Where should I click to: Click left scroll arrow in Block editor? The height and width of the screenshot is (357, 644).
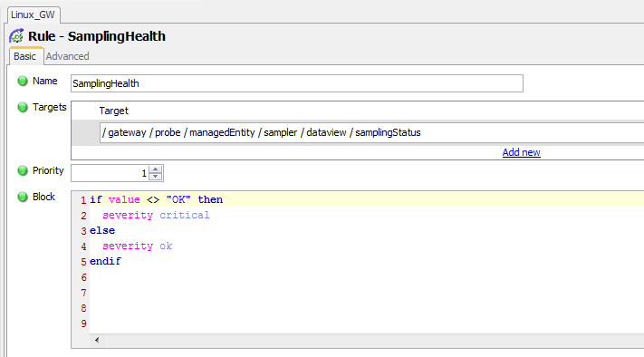coord(97,340)
